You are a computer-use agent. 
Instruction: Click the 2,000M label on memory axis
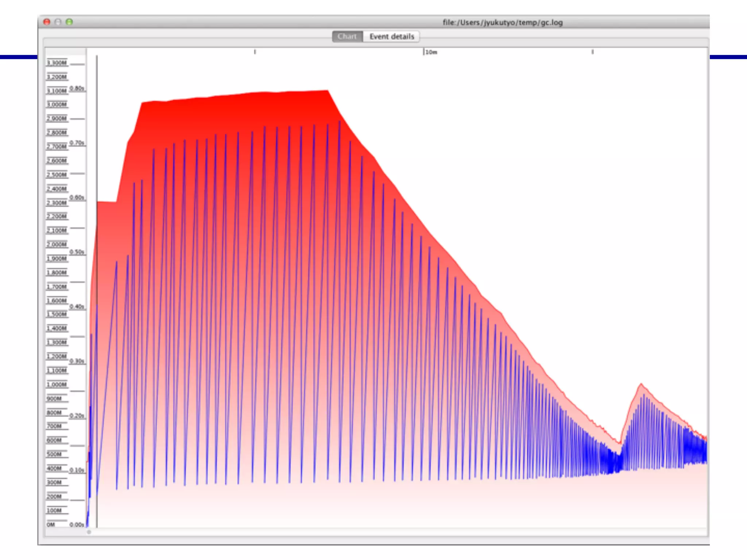pyautogui.click(x=57, y=244)
